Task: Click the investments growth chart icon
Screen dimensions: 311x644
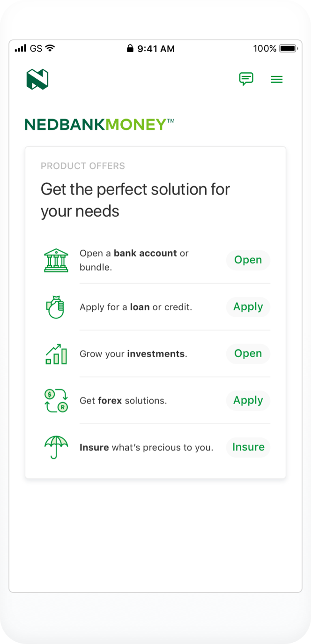Action: [56, 354]
